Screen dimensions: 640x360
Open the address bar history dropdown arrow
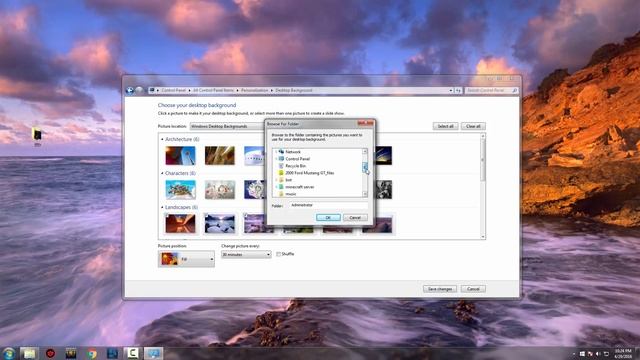[x=451, y=90]
